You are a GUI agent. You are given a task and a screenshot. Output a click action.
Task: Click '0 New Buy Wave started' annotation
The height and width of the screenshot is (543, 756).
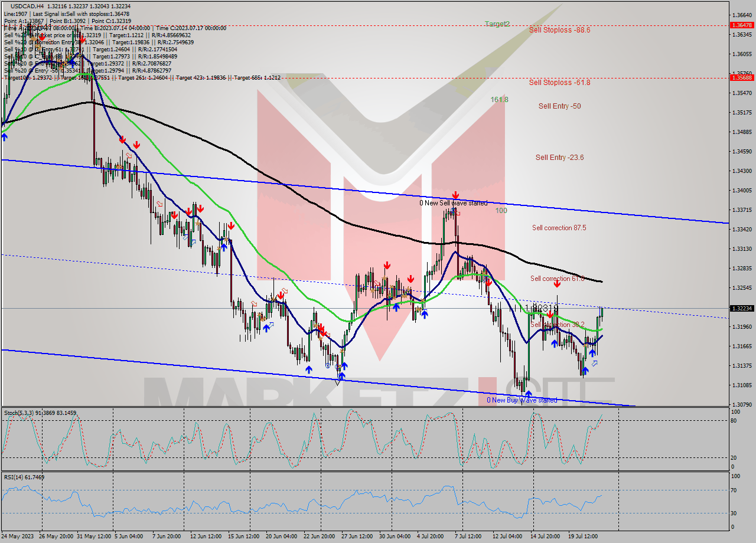522,400
